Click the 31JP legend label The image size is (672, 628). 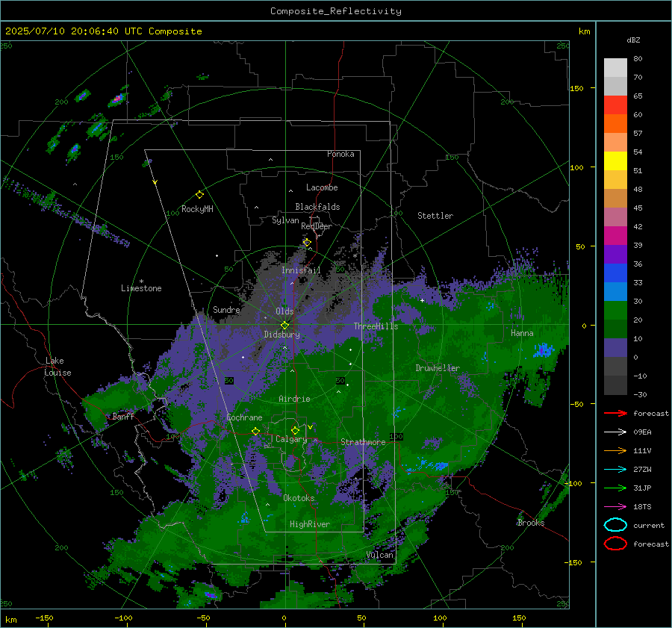click(x=642, y=488)
